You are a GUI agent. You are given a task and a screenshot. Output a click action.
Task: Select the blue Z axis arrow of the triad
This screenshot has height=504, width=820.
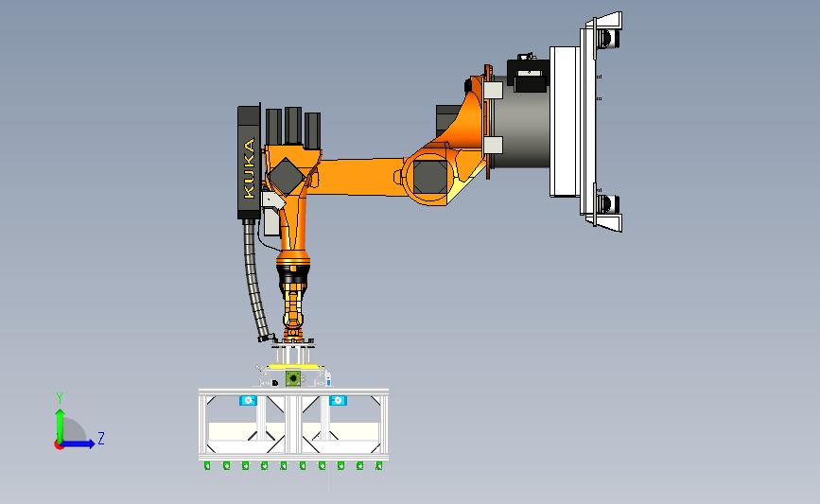(x=79, y=443)
